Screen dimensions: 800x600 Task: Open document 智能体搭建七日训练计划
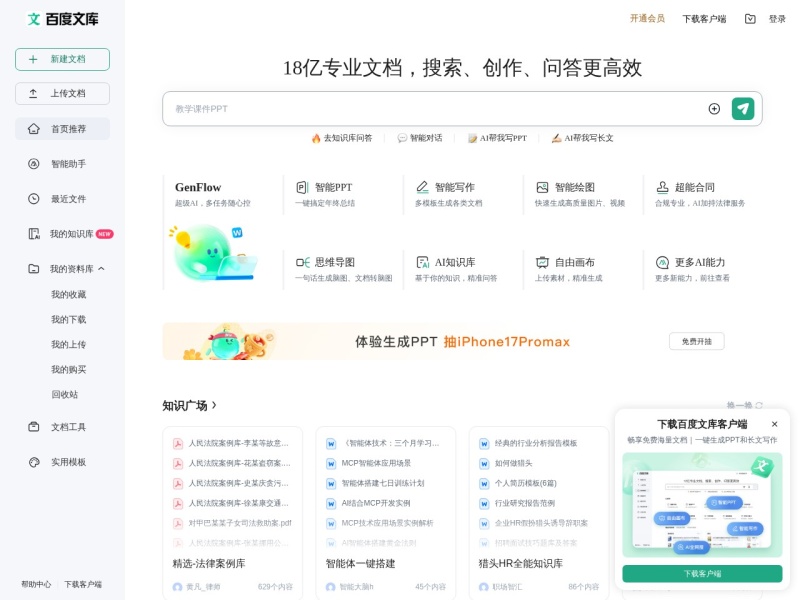point(383,483)
